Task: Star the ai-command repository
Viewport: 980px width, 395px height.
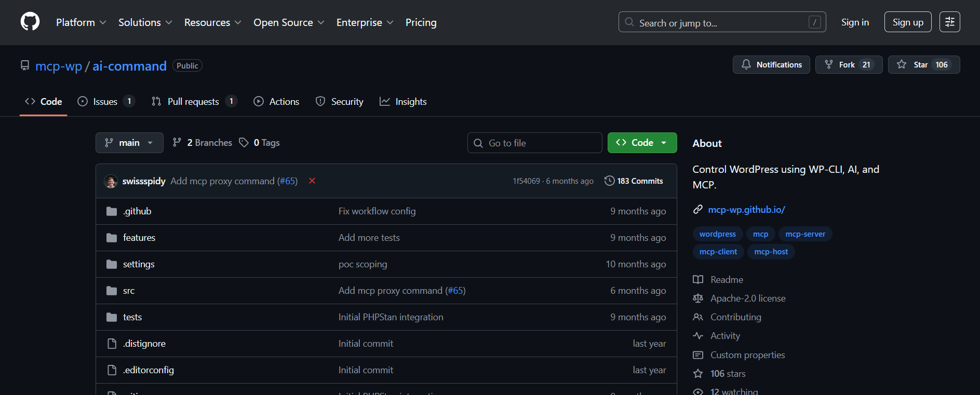Action: (x=923, y=65)
